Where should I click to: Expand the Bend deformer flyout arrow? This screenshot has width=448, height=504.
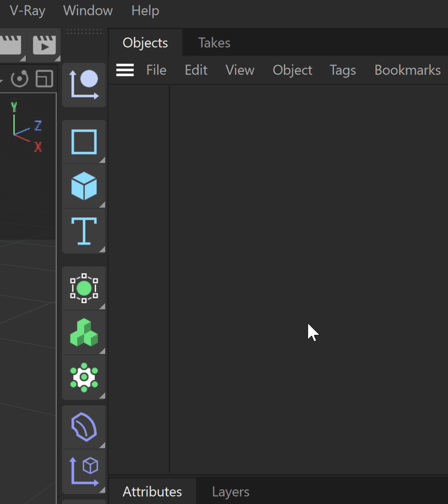[x=102, y=445]
